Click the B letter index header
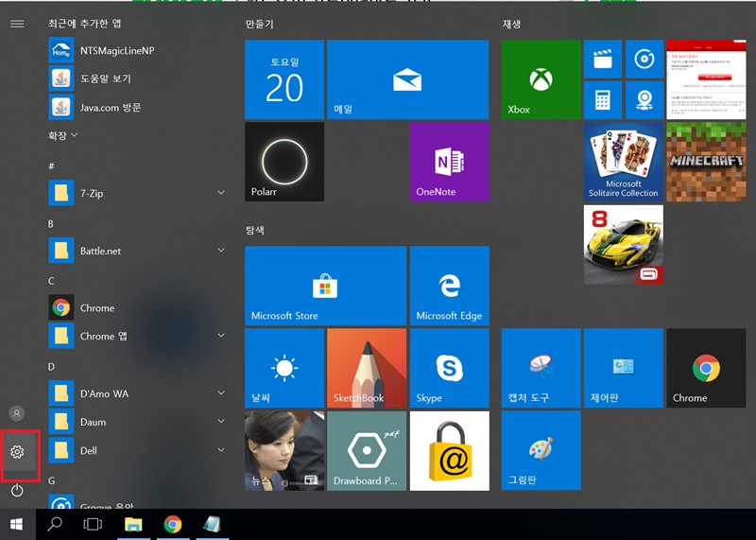The height and width of the screenshot is (540, 756). (x=51, y=224)
